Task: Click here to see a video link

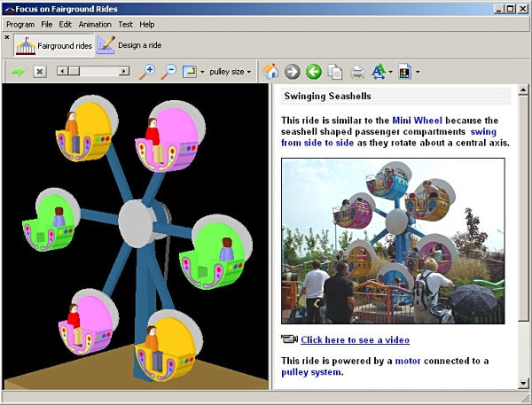Action: [x=355, y=339]
